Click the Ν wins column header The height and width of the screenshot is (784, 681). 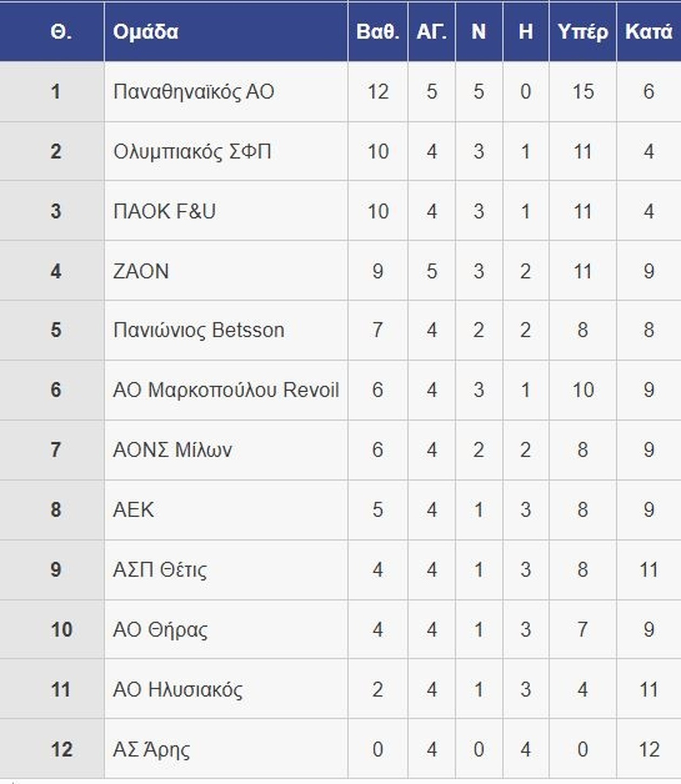[478, 32]
